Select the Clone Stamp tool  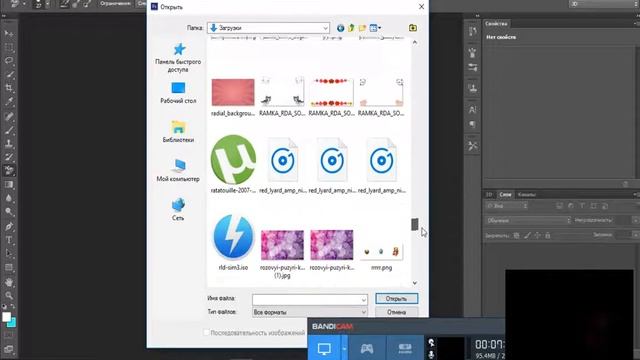[9, 144]
